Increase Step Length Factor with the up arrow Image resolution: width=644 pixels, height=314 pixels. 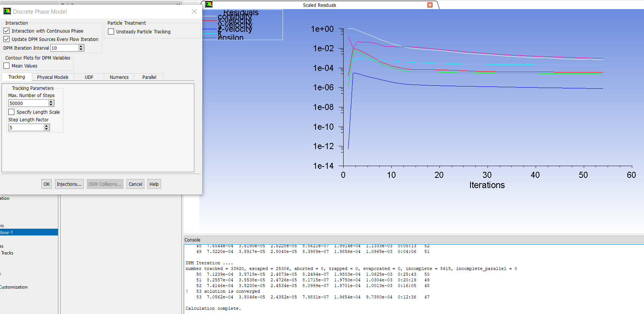(x=47, y=126)
